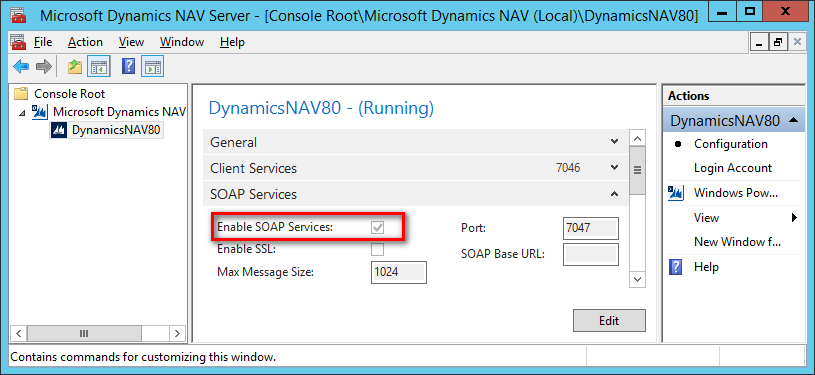Click the Port input field showing 7047

click(x=591, y=228)
